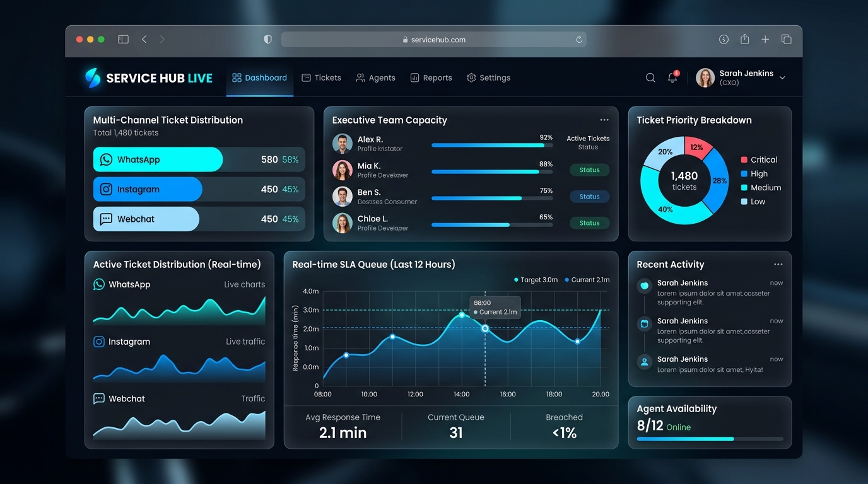Click Sarah Jenkins profile avatar in header
This screenshot has height=484, width=868.
pyautogui.click(x=705, y=78)
